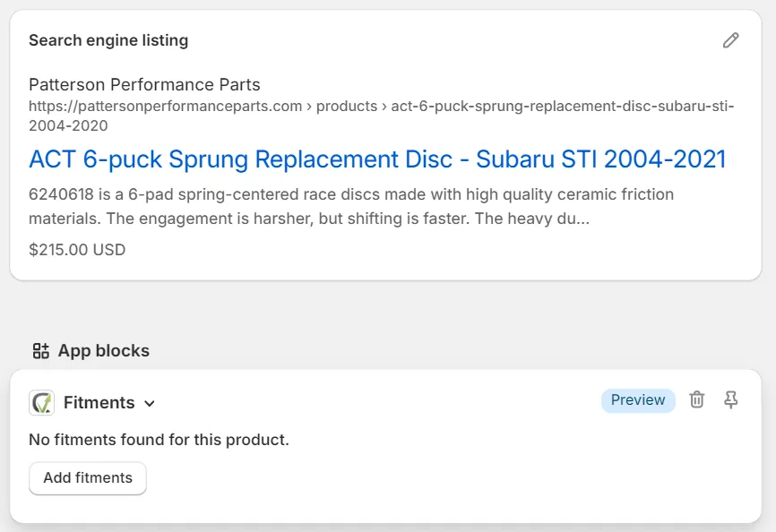Click the App blocks section heading

103,350
